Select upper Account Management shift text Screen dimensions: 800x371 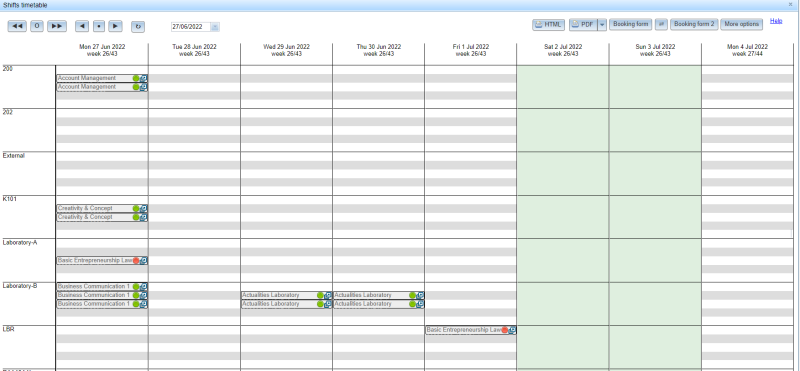pos(87,79)
